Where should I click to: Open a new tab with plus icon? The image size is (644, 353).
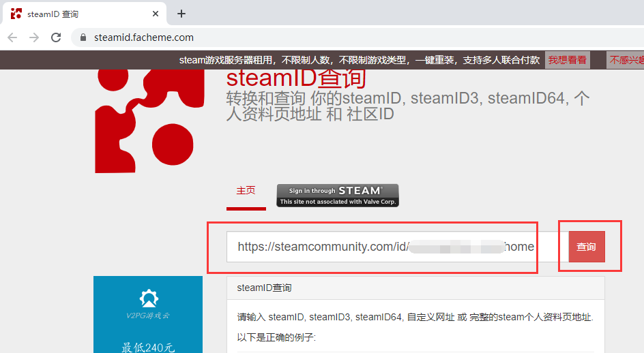click(x=181, y=14)
